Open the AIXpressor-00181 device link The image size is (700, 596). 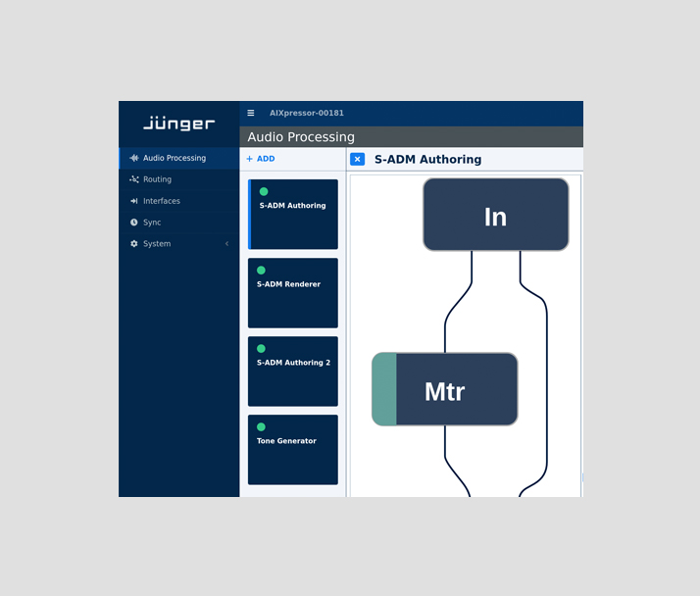[x=307, y=113]
